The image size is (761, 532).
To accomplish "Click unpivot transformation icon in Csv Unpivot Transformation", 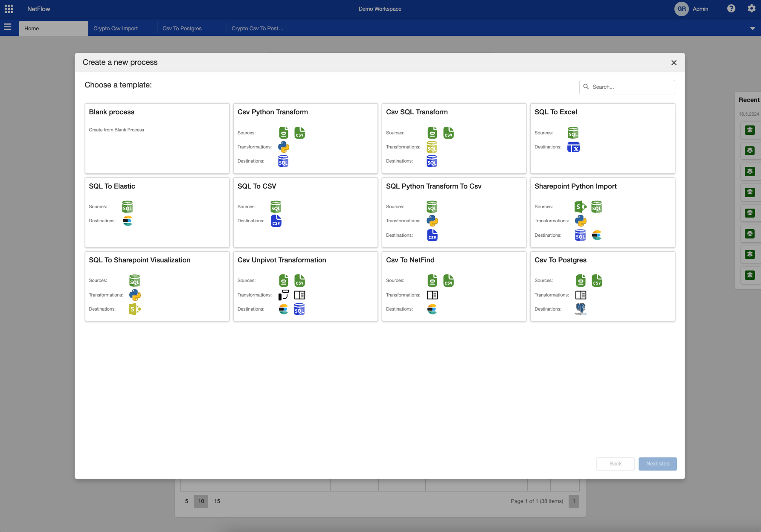I will click(x=284, y=295).
